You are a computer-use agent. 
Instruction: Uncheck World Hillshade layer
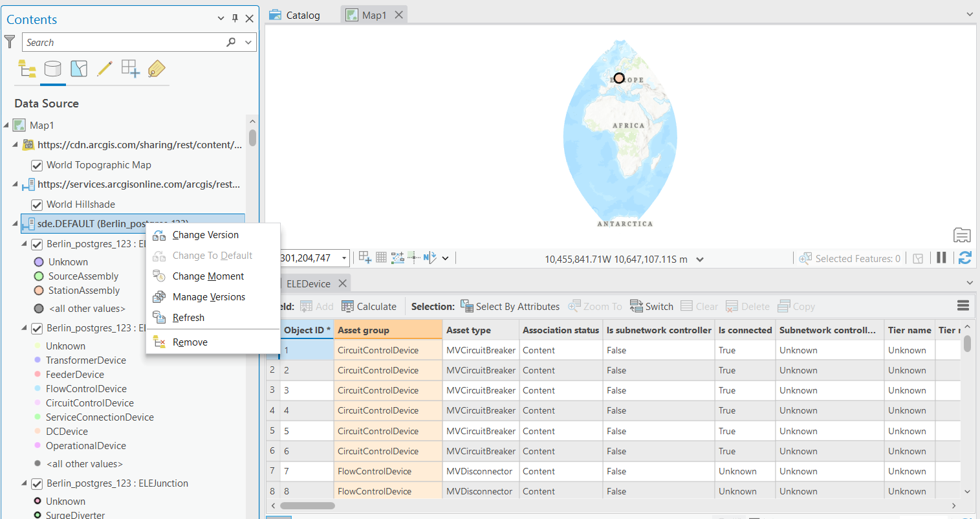(x=37, y=205)
